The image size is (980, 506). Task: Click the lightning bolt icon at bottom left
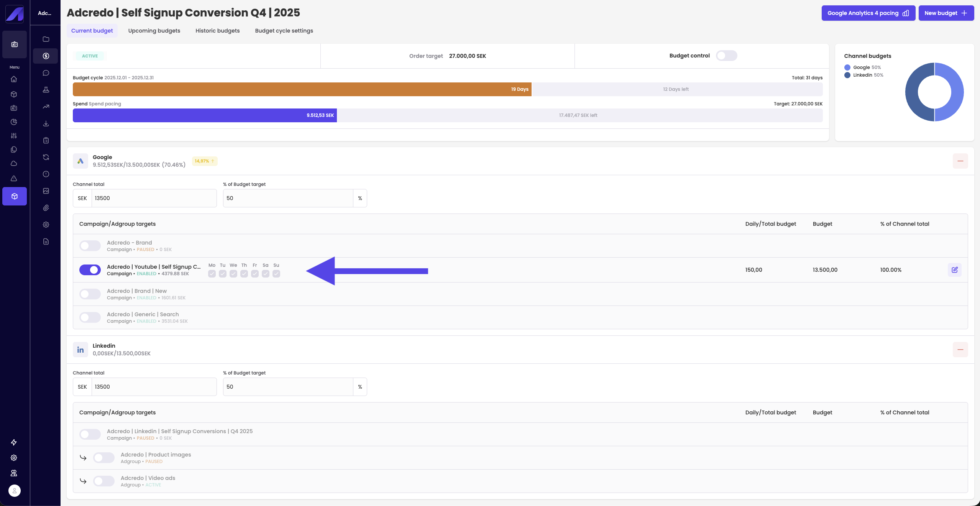[14, 442]
